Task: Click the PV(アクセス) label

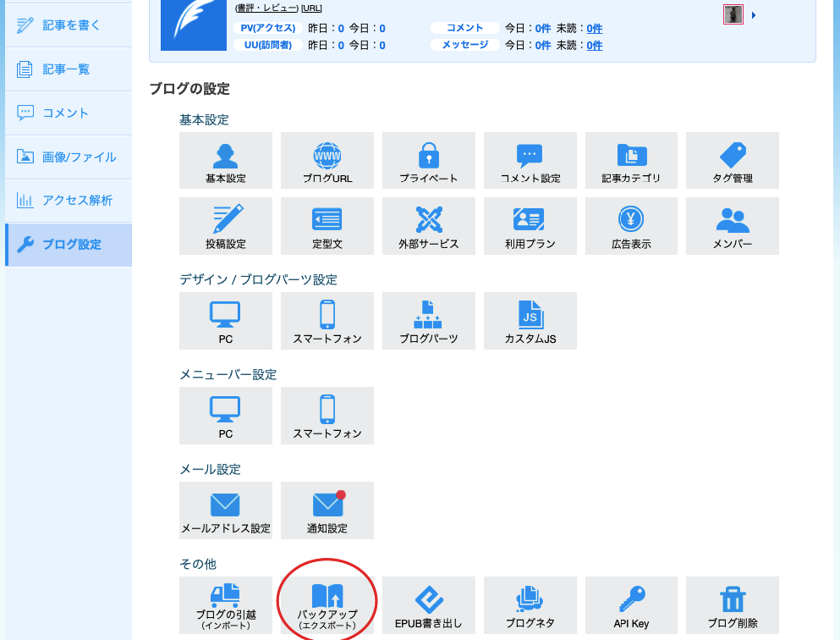Action: coord(268,28)
